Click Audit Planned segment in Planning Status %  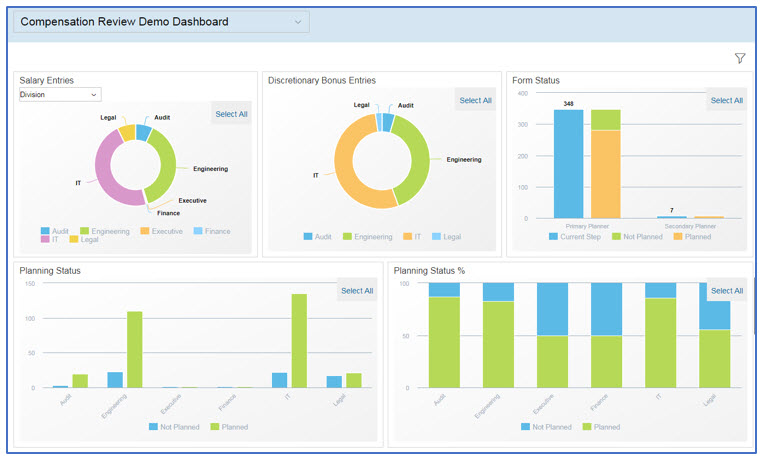(x=444, y=342)
